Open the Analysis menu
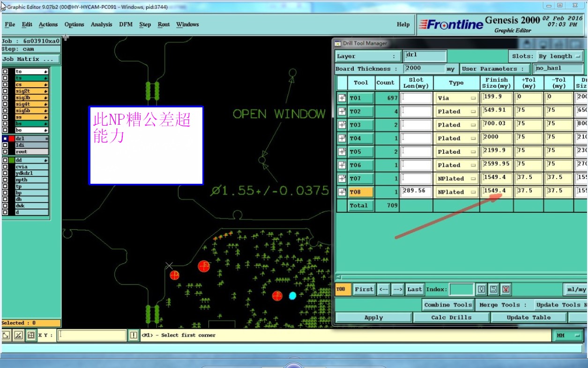This screenshot has height=368, width=588. 102,24
